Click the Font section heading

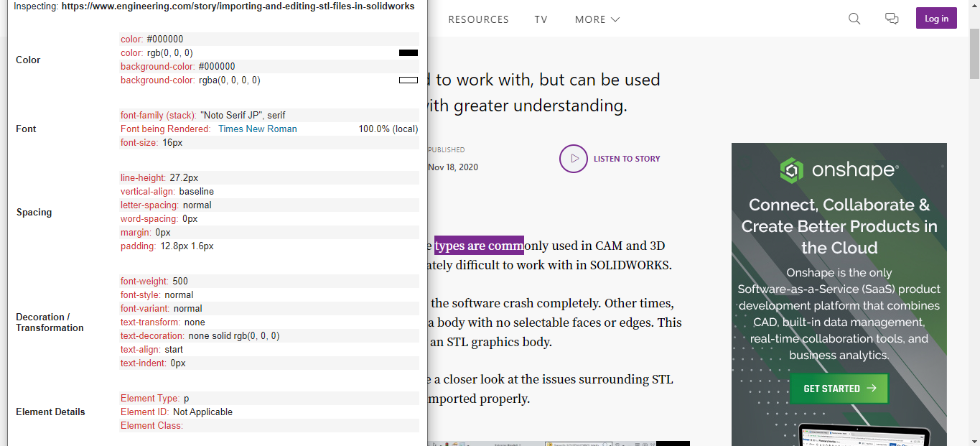(26, 129)
